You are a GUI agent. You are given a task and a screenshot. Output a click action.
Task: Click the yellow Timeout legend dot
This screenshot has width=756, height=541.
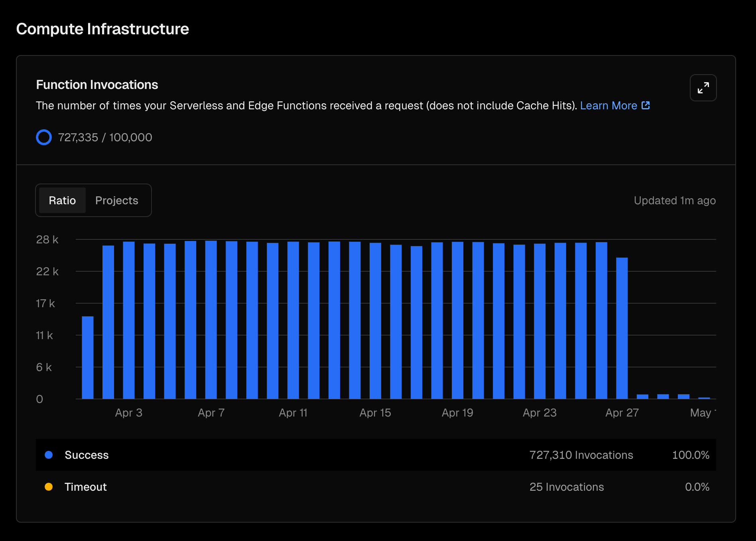click(x=49, y=487)
